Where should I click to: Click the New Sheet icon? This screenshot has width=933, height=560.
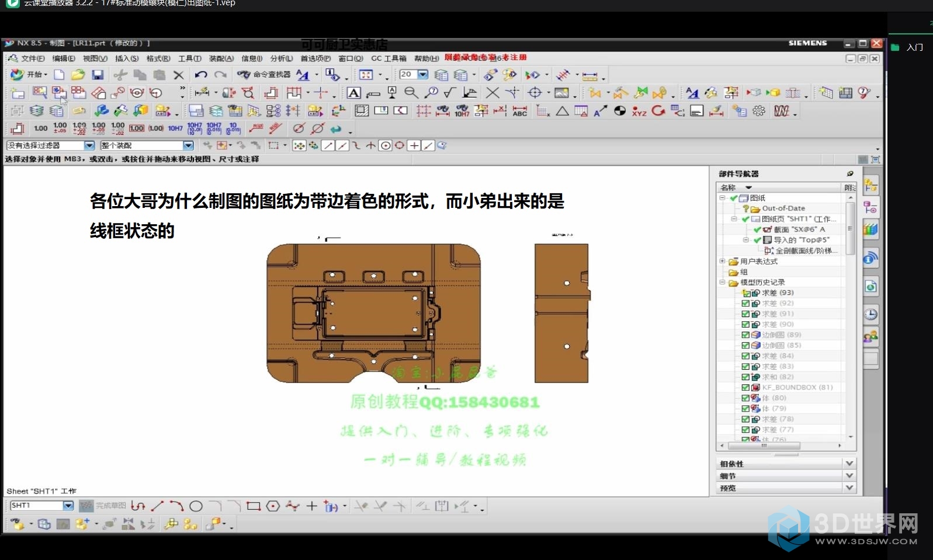tap(18, 93)
